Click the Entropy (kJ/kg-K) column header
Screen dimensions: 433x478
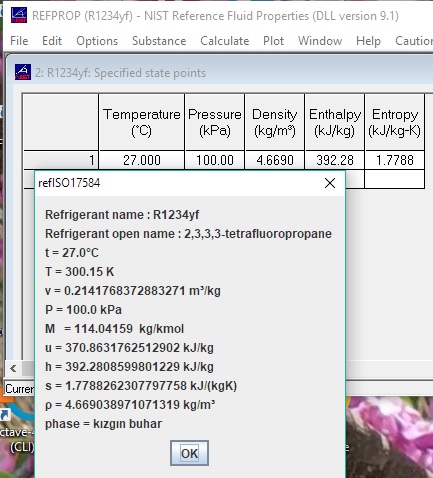coord(395,122)
